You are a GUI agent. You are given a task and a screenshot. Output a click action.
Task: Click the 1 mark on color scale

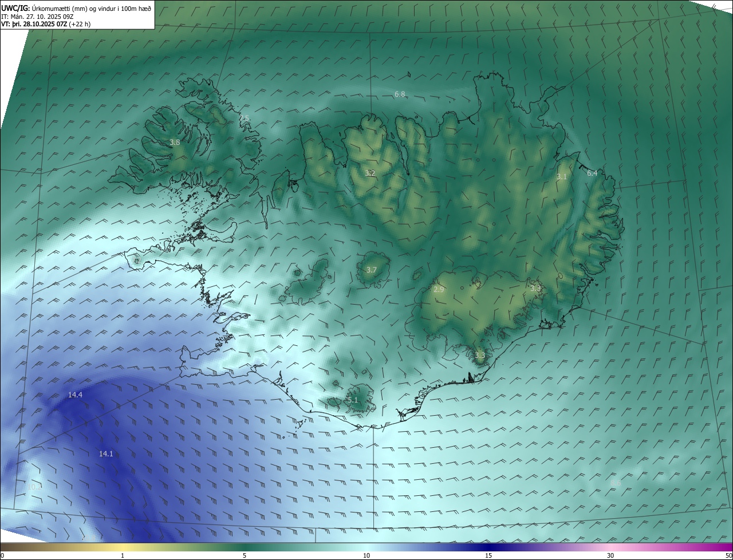123,555
